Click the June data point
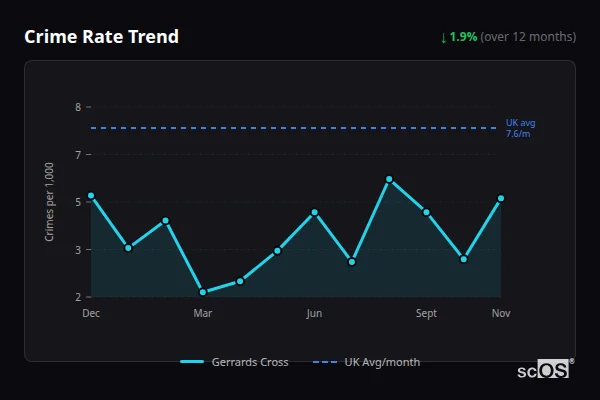The image size is (600, 400). [315, 212]
